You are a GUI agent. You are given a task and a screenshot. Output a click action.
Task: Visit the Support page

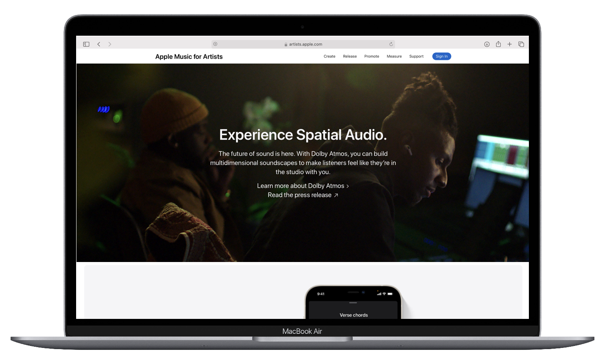[x=416, y=56]
